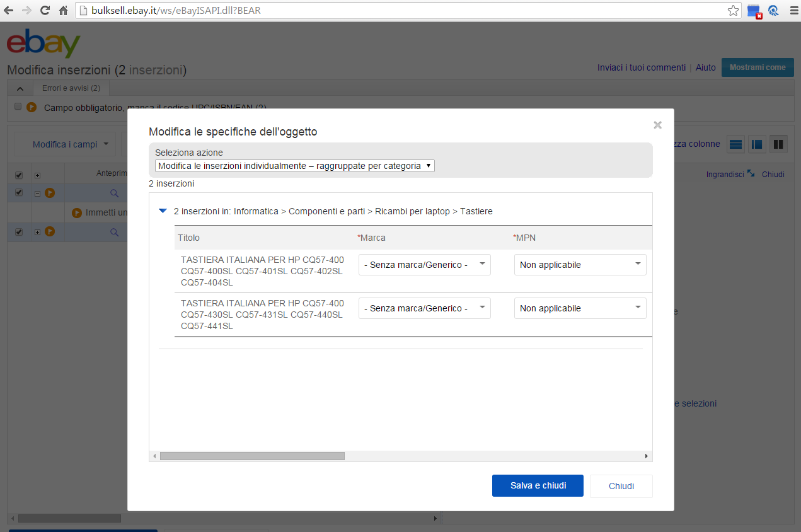Image resolution: width=801 pixels, height=532 pixels.
Task: Uncheck the first listing row checkbox
Action: point(19,192)
